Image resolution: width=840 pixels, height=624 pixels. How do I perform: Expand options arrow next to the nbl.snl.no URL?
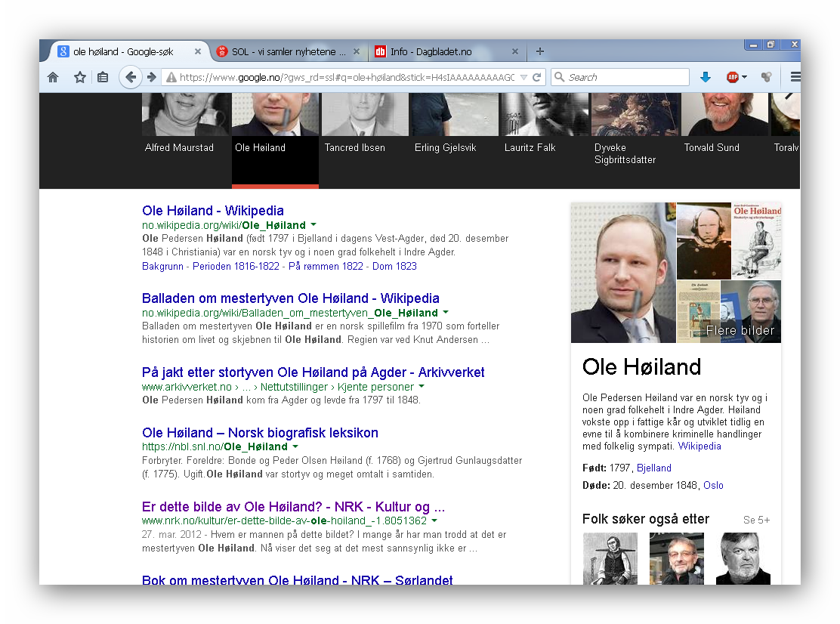295,446
